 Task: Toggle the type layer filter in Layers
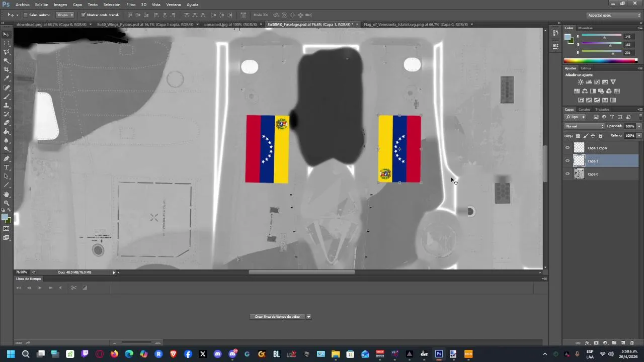(x=612, y=117)
